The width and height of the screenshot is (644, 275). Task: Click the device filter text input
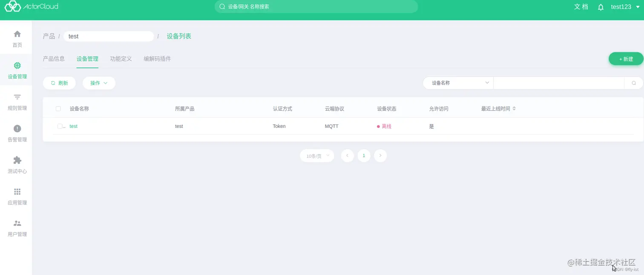tap(559, 83)
